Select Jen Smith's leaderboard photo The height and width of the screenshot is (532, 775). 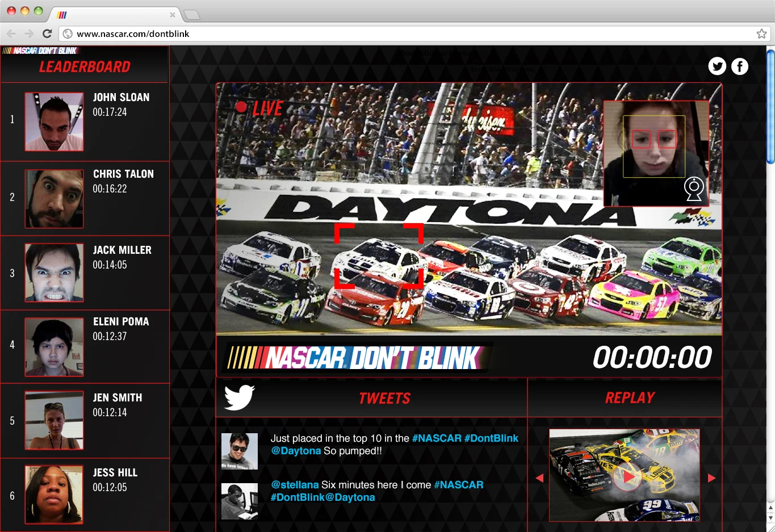(x=54, y=420)
